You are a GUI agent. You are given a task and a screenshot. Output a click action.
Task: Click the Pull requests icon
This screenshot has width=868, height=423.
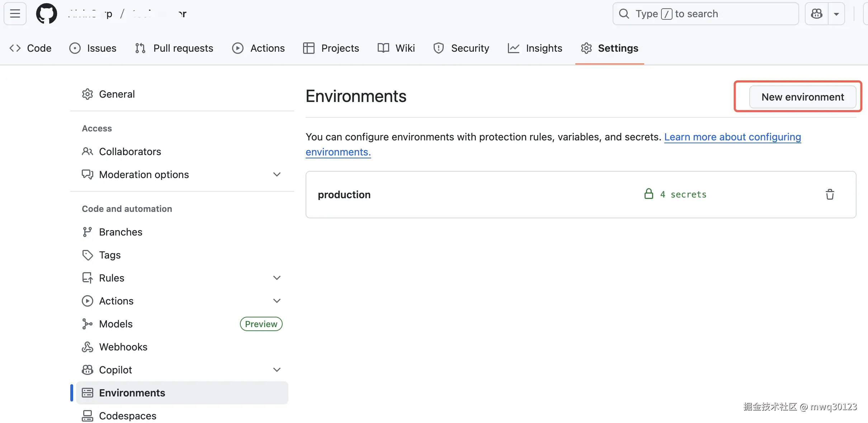point(140,48)
